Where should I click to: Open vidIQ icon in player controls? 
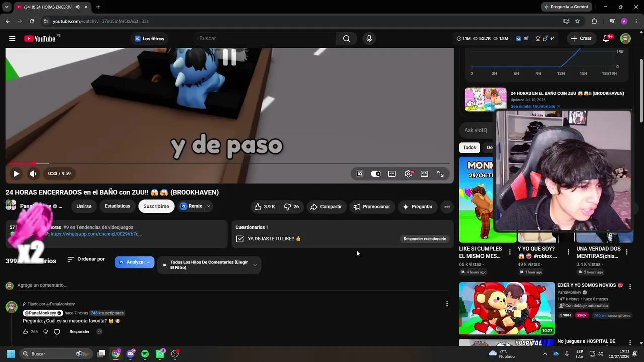(360, 174)
